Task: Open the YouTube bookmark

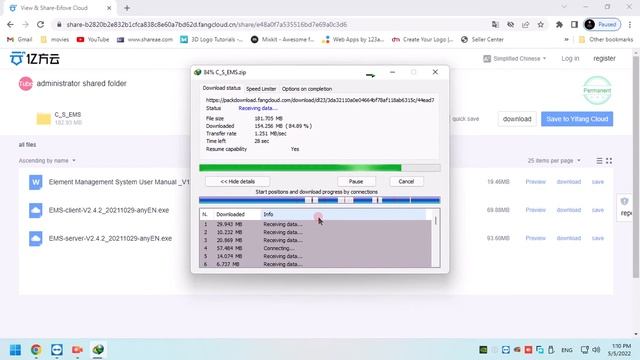Action: point(93,40)
